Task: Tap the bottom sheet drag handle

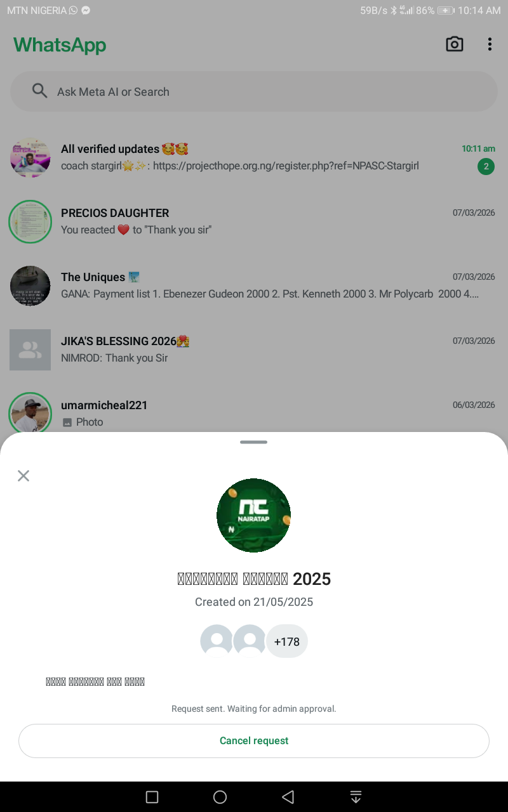Action: (254, 442)
